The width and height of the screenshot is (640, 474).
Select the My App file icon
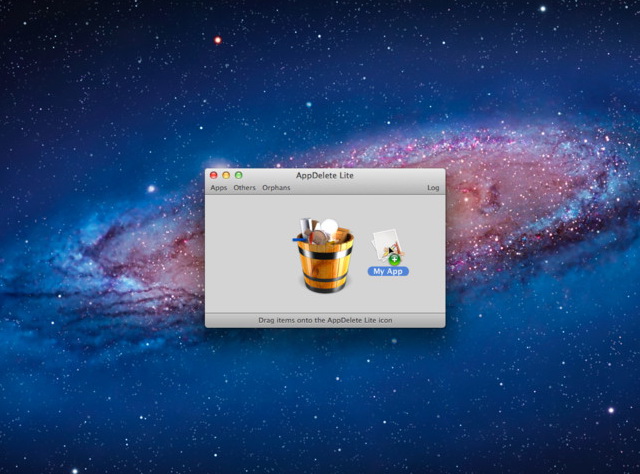click(x=387, y=247)
